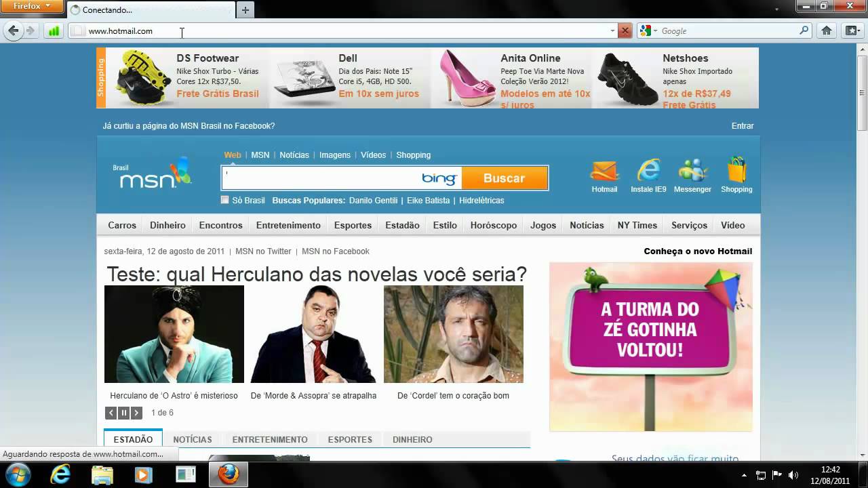The image size is (868, 488).
Task: Switch to the ESPORTES tab
Action: 350,439
